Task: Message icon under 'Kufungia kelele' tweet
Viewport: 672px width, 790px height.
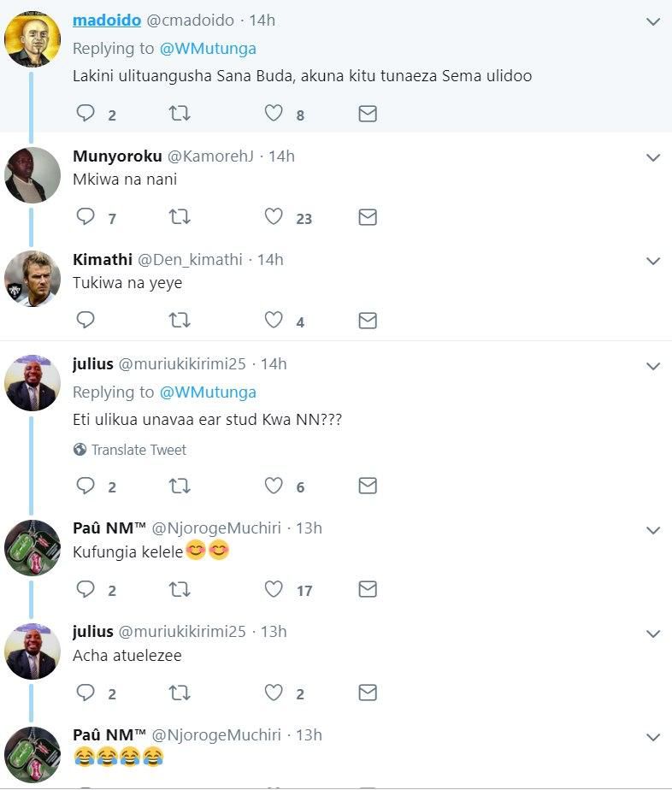Action: (368, 589)
